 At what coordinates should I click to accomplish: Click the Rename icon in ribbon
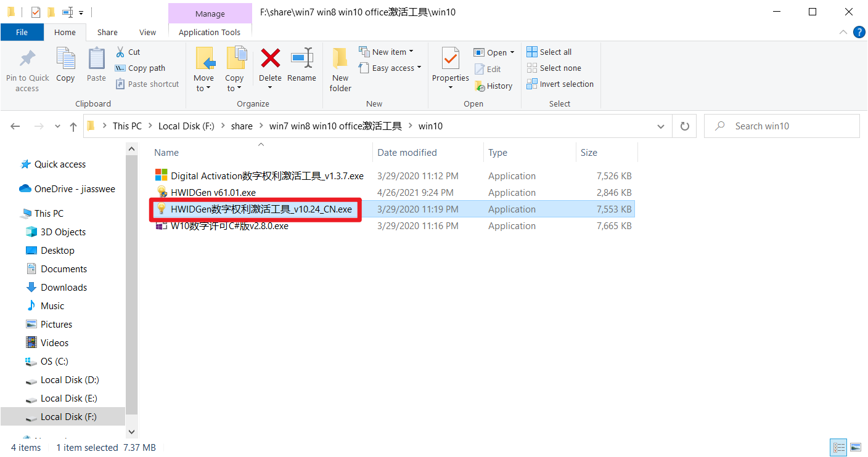coord(301,59)
